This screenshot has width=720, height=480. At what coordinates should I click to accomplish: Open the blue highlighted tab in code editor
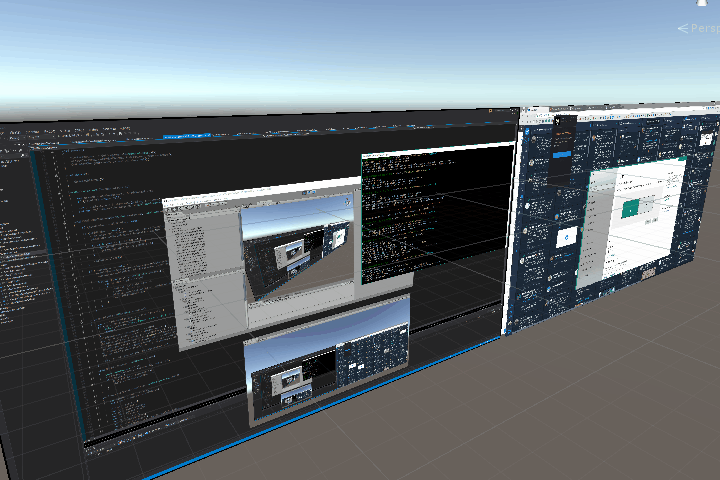point(186,136)
